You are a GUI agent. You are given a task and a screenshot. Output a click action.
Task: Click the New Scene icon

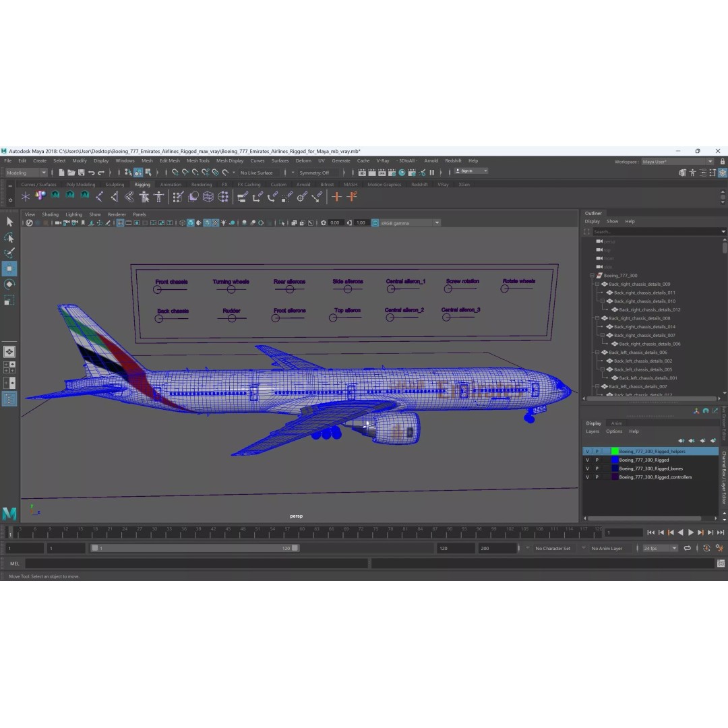[x=61, y=173]
